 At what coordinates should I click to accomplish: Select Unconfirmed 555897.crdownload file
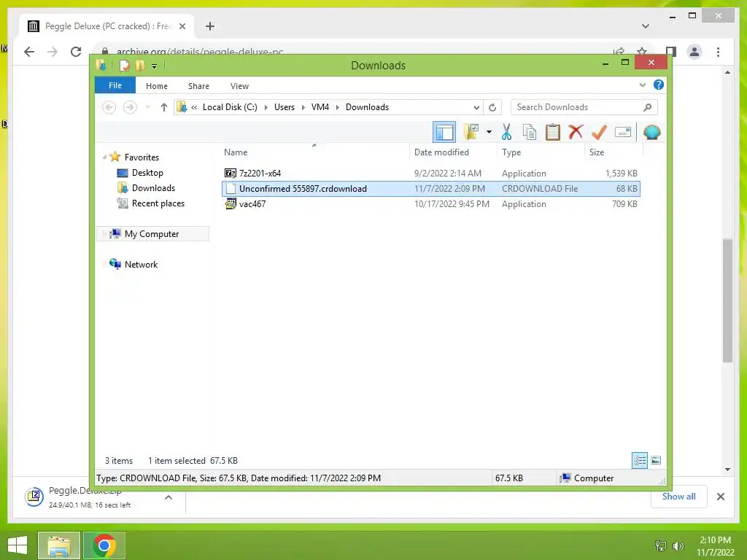431,189
